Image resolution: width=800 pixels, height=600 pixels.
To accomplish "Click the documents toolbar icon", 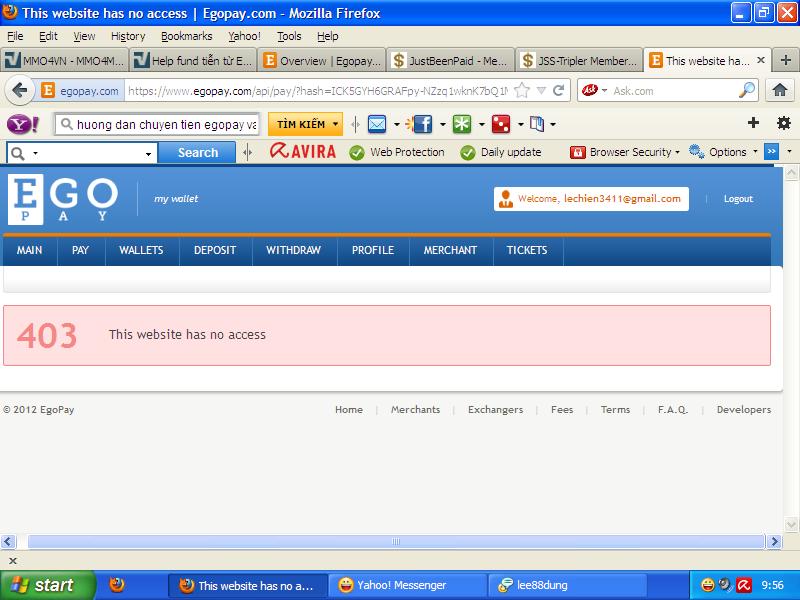I will point(537,124).
